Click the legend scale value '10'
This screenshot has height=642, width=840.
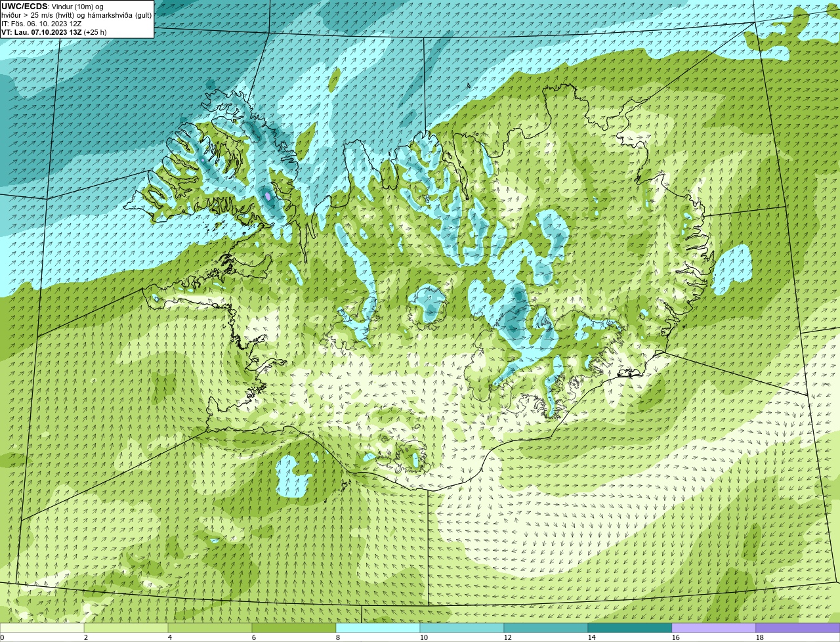pyautogui.click(x=424, y=637)
